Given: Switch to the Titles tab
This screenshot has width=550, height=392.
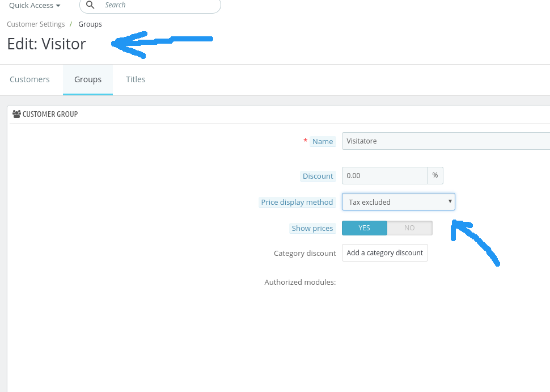Looking at the screenshot, I should [x=136, y=79].
